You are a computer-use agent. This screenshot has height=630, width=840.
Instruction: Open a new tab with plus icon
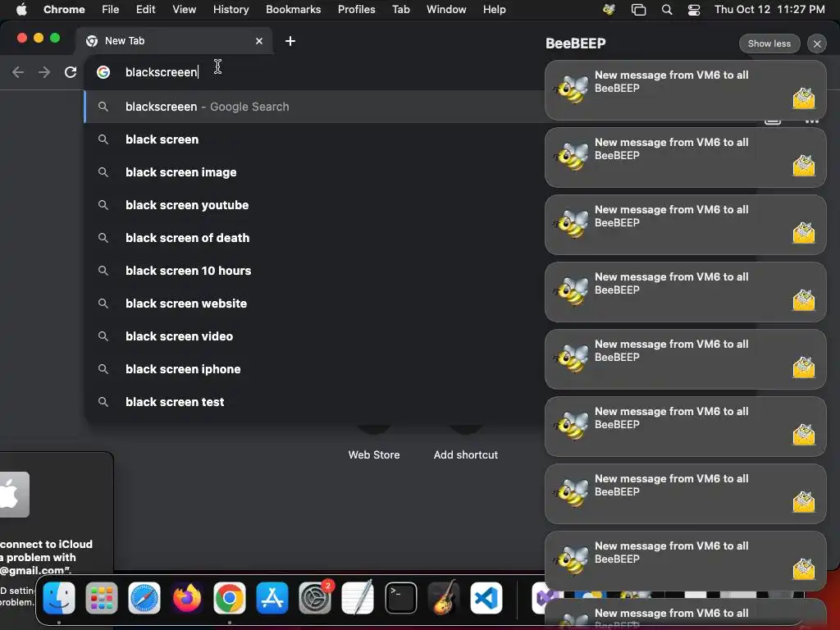pos(290,41)
